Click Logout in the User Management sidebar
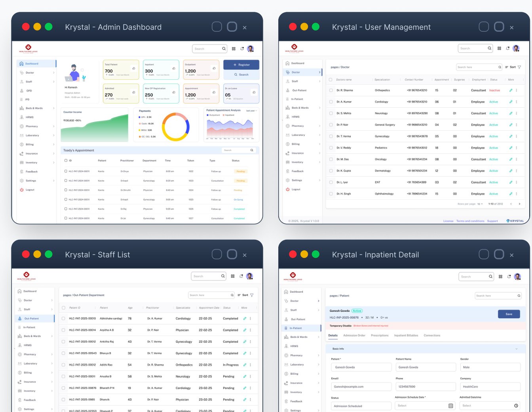This screenshot has width=532, height=412. click(x=296, y=189)
